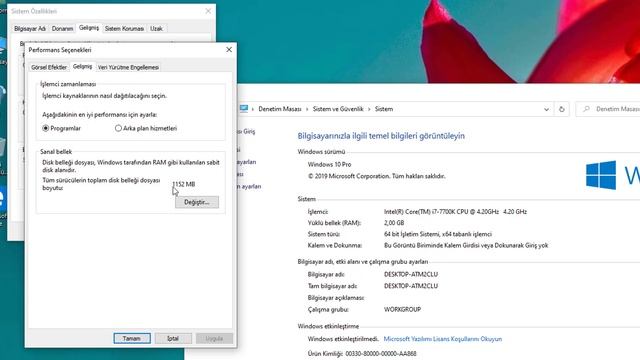
Task: Click the Bilgisayarınızla ilgili temel bilgileri heading
Action: 381,136
